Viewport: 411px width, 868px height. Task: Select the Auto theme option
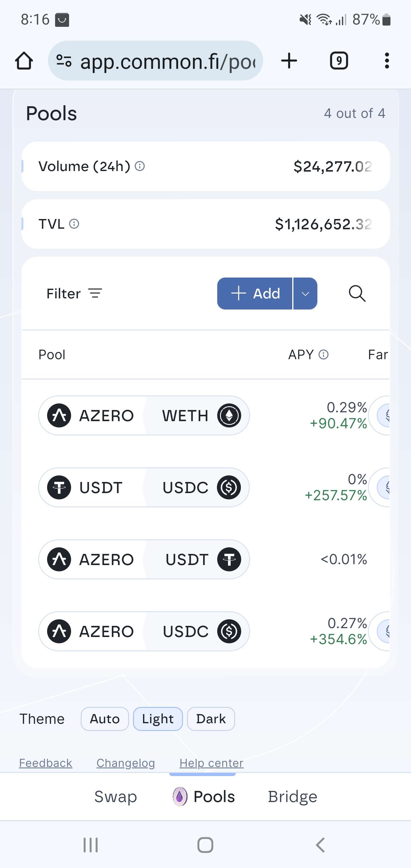pos(105,719)
